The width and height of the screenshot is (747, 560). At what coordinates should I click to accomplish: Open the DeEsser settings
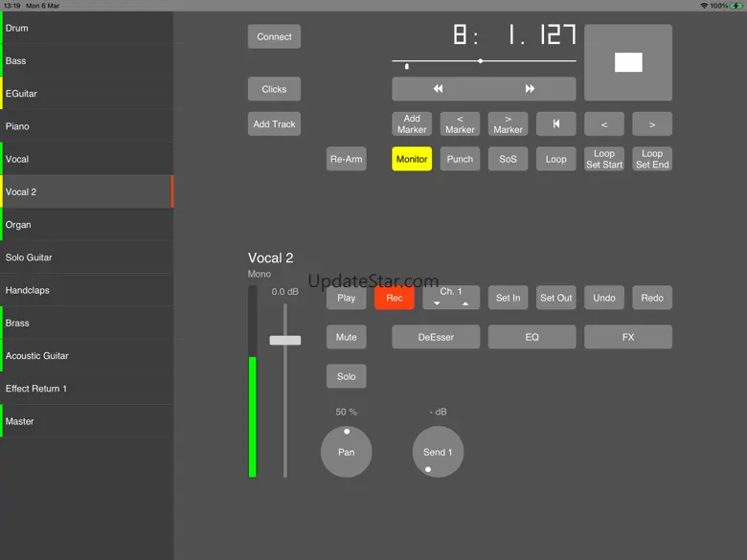(x=436, y=337)
